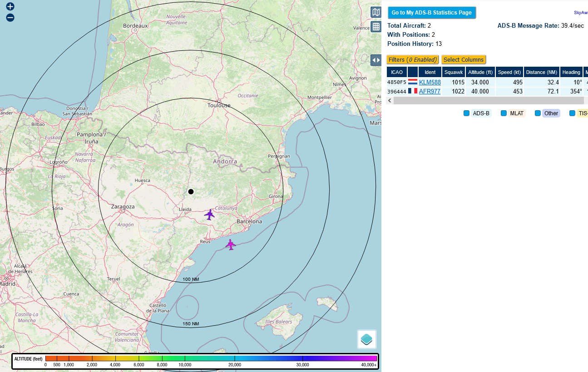Toggle the Other source checkbox
Screen dimensions: 588x372
(538, 113)
